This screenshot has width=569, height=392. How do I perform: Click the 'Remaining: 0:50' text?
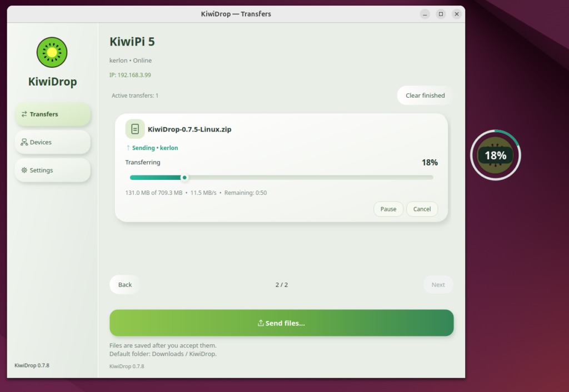pos(245,193)
